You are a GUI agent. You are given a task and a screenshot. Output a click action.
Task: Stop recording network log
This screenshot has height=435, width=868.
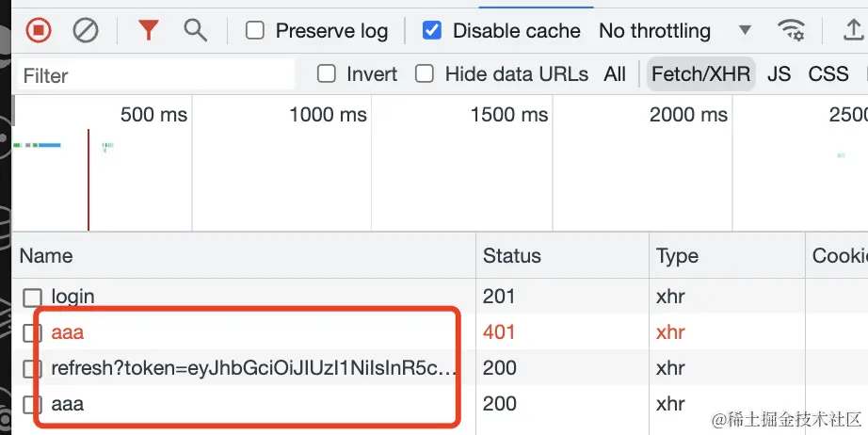39,30
